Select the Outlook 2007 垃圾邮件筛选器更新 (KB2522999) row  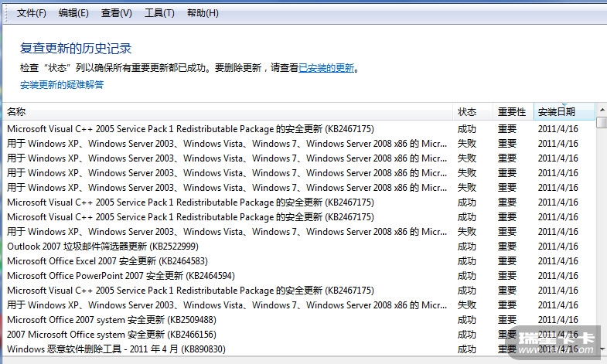tap(299, 247)
